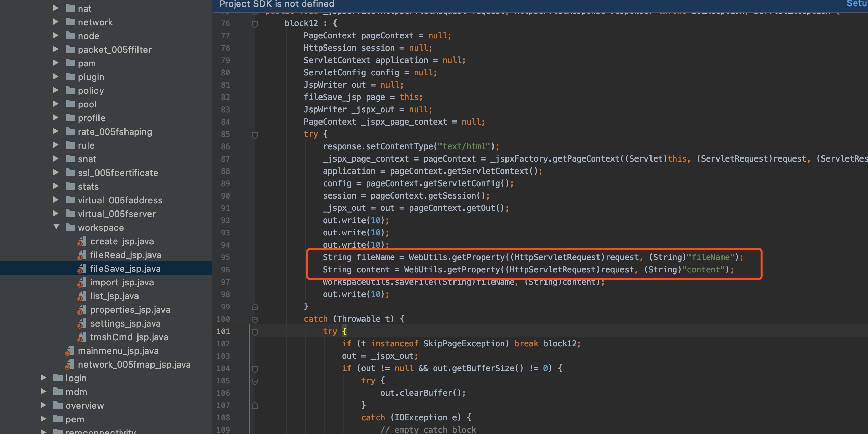Place cursor on the fileName string literal
868x434 pixels.
tap(711, 257)
